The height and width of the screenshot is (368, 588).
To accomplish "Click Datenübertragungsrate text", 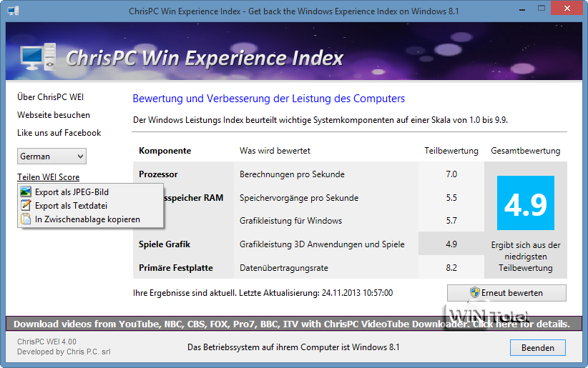I will (x=284, y=268).
